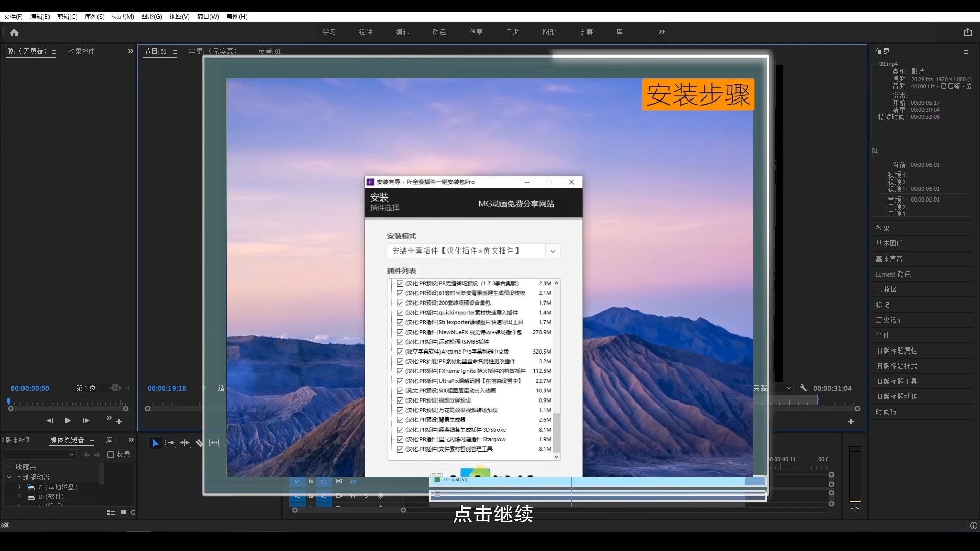
Task: Switch Media Browser to list view
Action: click(111, 513)
